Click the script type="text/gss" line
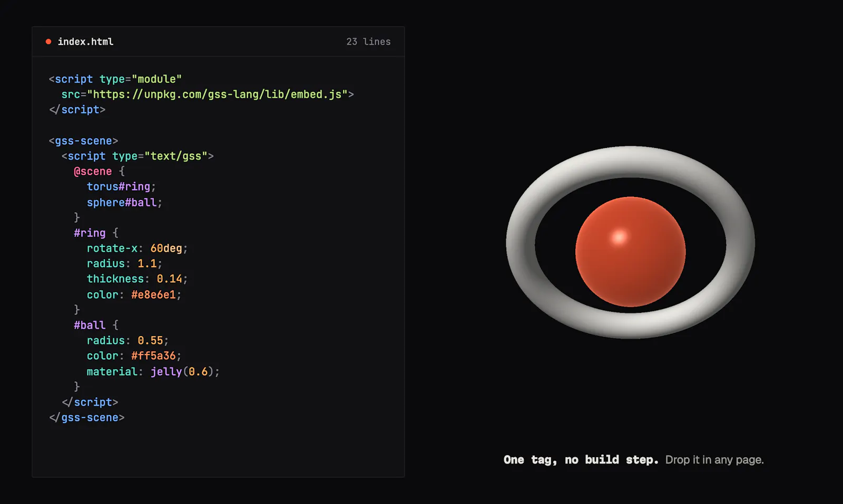843x504 pixels. coord(138,156)
